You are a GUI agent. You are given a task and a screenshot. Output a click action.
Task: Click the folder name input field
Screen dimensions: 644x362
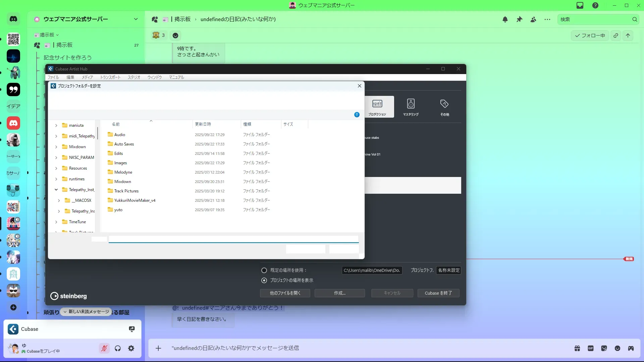(x=233, y=239)
